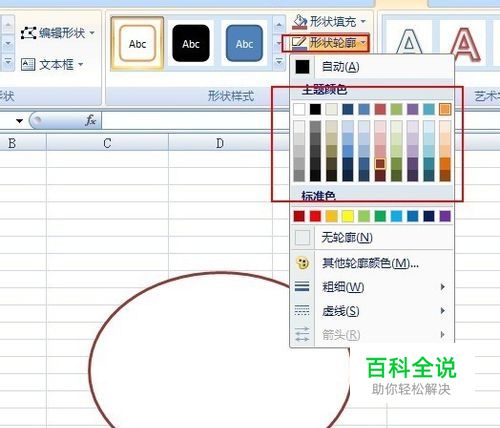The height and width of the screenshot is (428, 500).
Task: Move up in shape styles gallery
Action: coord(279,25)
